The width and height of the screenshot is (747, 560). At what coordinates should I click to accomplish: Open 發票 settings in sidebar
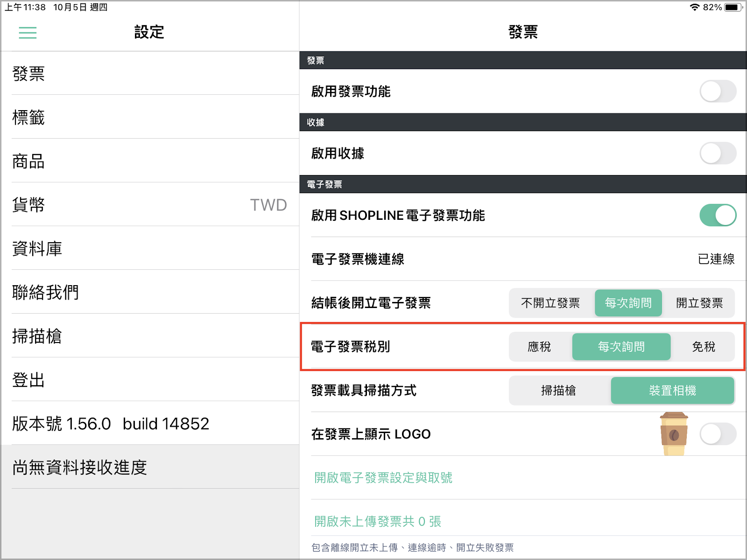coord(150,73)
